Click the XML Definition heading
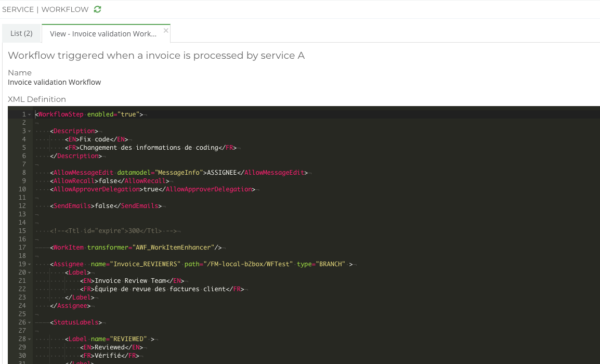 (36, 99)
